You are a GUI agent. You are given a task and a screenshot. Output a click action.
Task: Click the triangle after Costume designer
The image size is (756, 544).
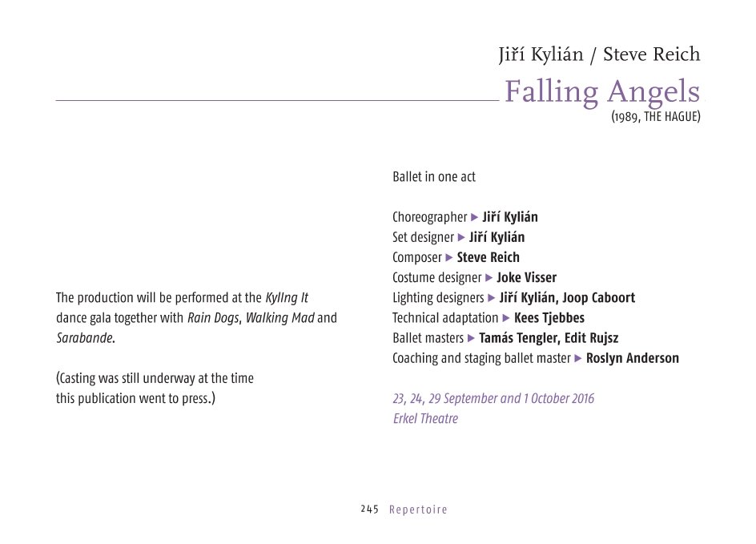(489, 278)
